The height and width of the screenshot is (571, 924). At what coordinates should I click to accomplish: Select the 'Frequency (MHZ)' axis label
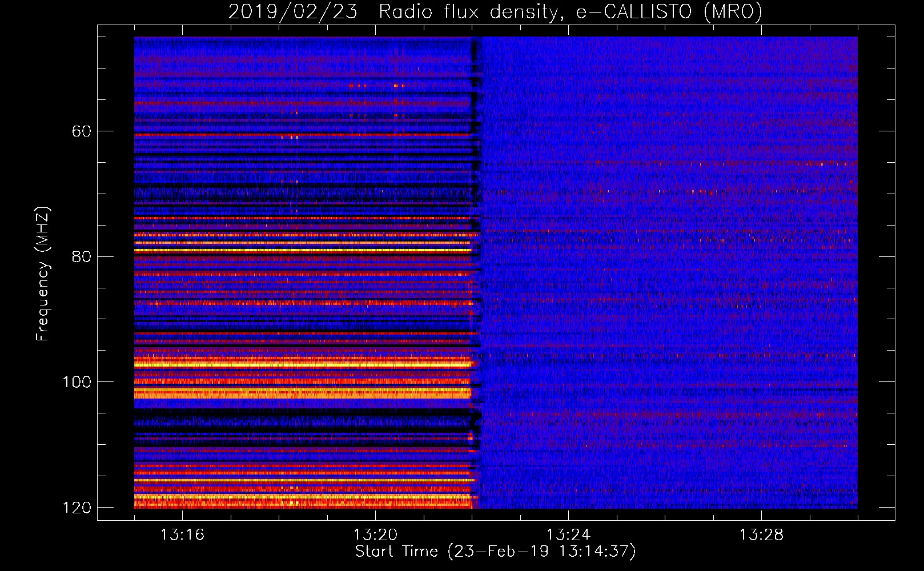(43, 274)
